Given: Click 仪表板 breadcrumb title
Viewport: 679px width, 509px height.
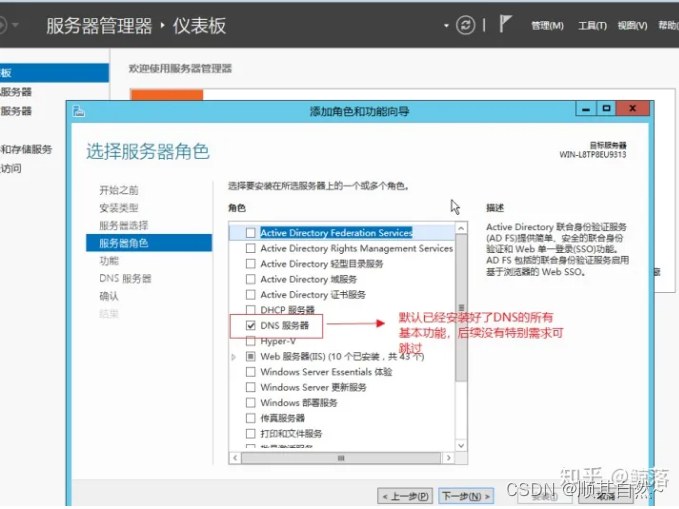Looking at the screenshot, I should click(199, 26).
